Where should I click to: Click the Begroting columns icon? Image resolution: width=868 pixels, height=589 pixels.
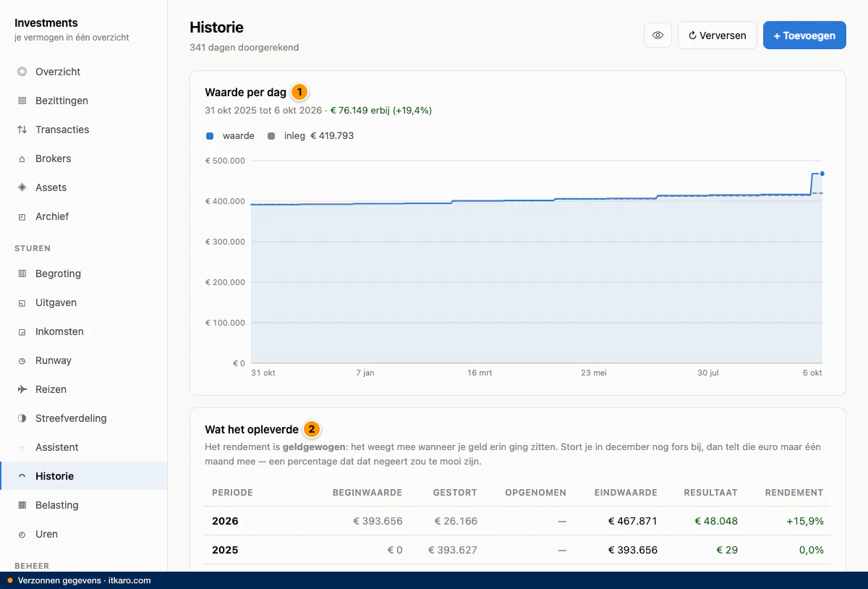22,274
